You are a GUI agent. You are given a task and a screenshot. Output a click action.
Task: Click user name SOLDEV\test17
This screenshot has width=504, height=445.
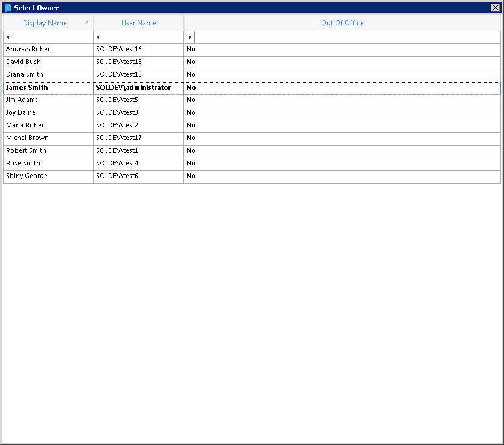coord(119,138)
